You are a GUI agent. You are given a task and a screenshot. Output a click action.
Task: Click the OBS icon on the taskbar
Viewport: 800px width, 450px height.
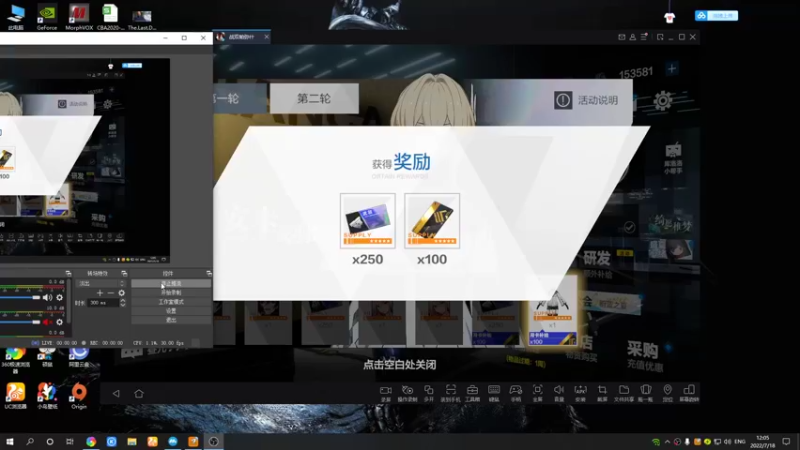(x=214, y=441)
